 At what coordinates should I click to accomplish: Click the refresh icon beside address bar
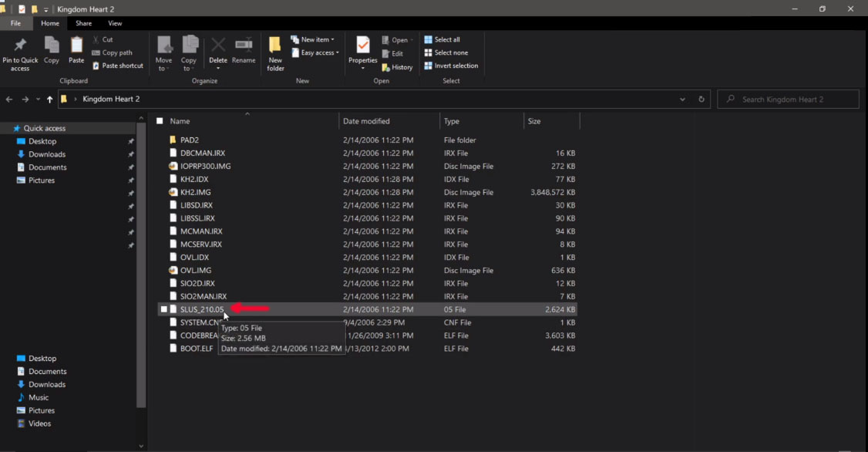(x=701, y=100)
